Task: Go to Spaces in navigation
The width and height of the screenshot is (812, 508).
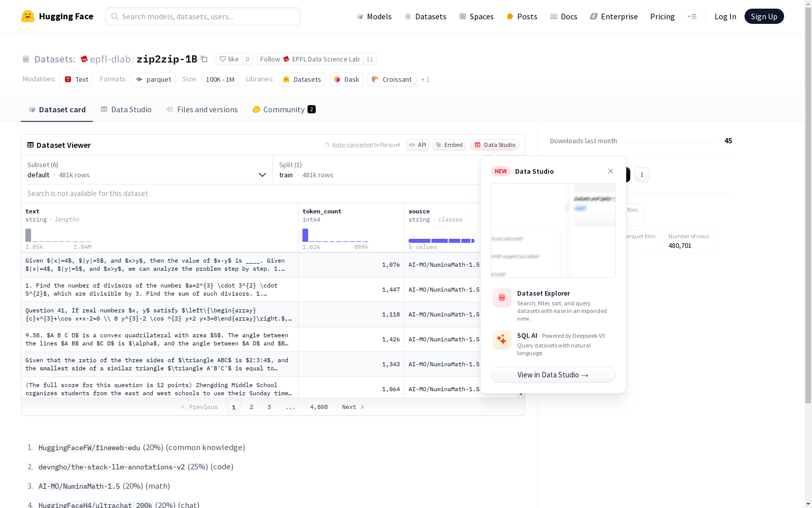Action: point(477,16)
